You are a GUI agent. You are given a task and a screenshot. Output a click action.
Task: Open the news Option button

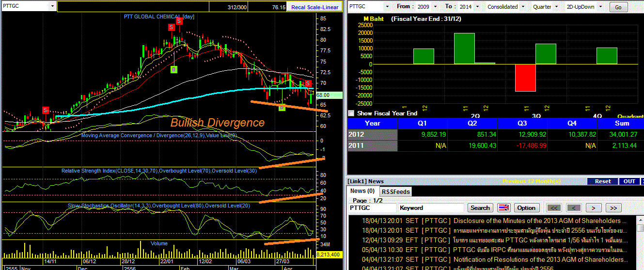click(526, 208)
